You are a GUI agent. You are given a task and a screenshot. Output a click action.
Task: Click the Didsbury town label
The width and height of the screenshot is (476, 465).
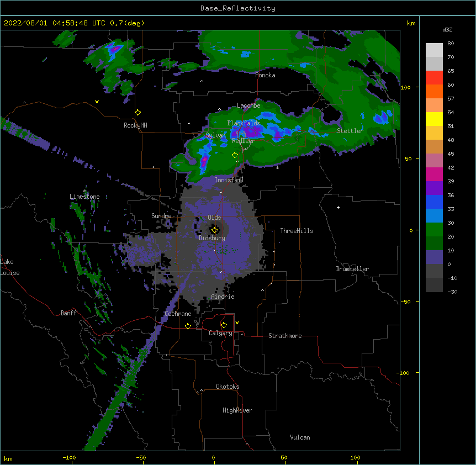point(212,238)
